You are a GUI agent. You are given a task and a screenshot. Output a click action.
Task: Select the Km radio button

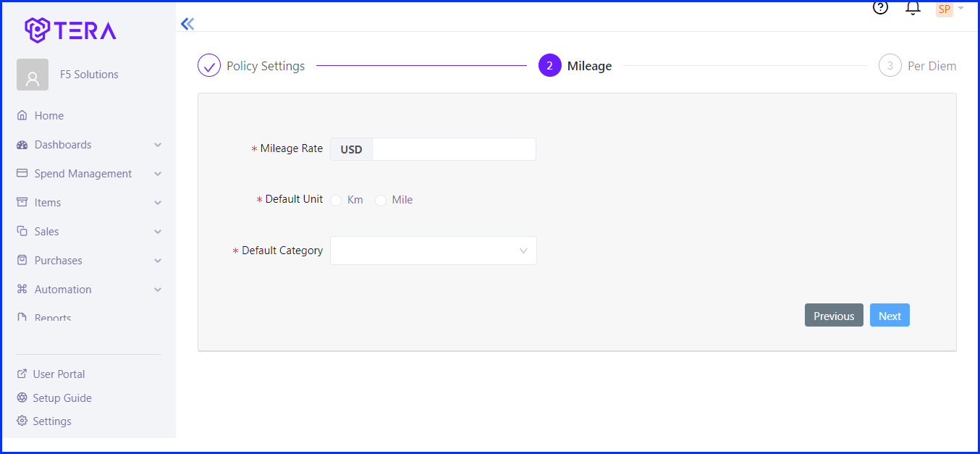coord(336,201)
